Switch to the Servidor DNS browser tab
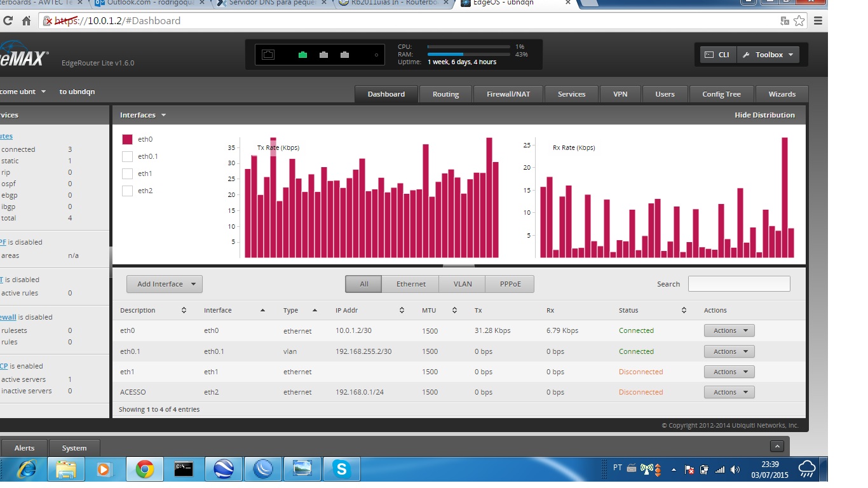868x488 pixels. (271, 3)
